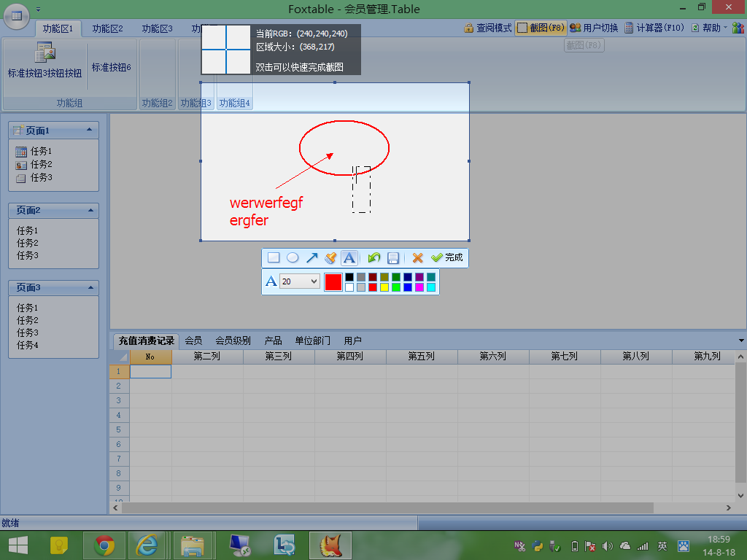
Task: Pick the magenta color swatch
Action: pyautogui.click(x=419, y=287)
